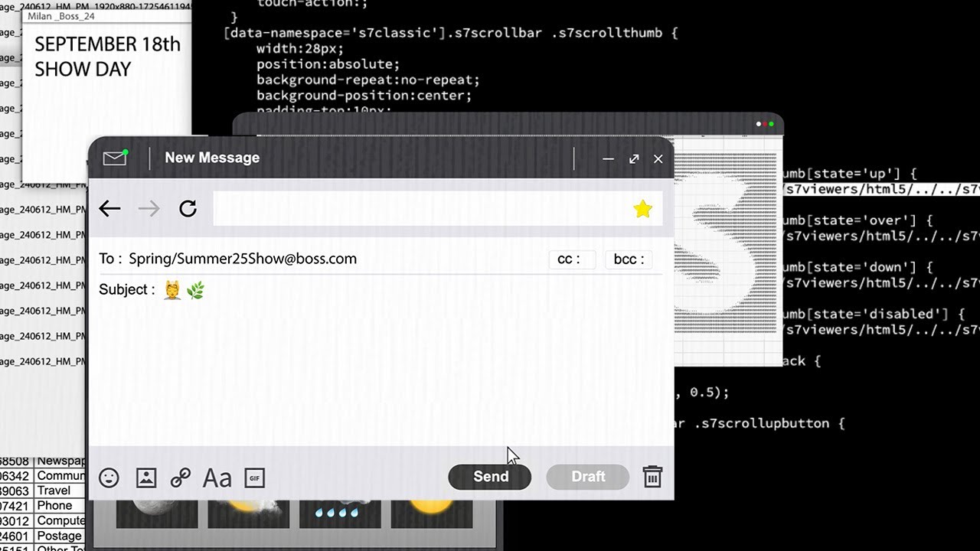This screenshot has width=980, height=551.
Task: Select the sun with cloud weather thumbnail
Action: [x=249, y=514]
